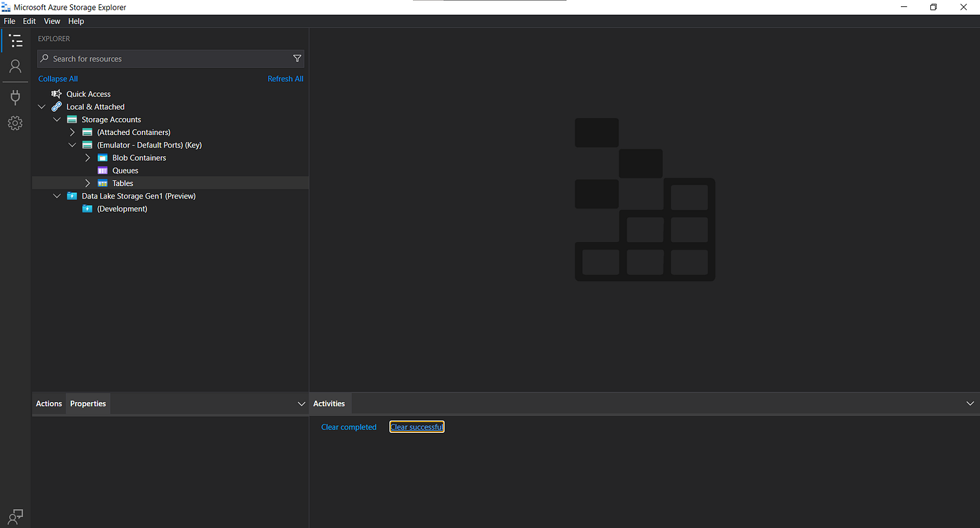Open the File menu

(x=10, y=21)
